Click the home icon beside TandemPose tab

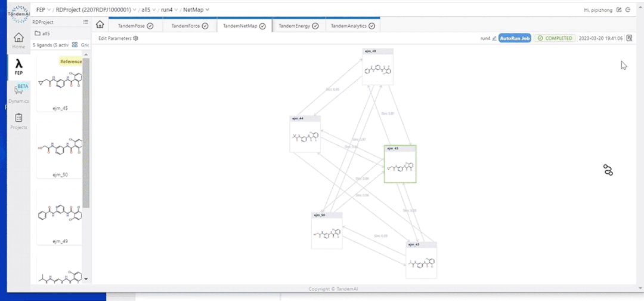[x=100, y=25]
